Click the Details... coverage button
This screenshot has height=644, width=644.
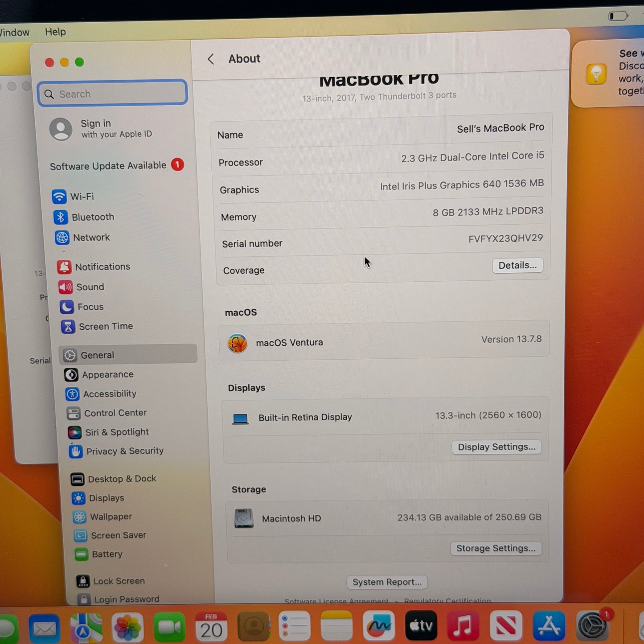click(x=517, y=266)
